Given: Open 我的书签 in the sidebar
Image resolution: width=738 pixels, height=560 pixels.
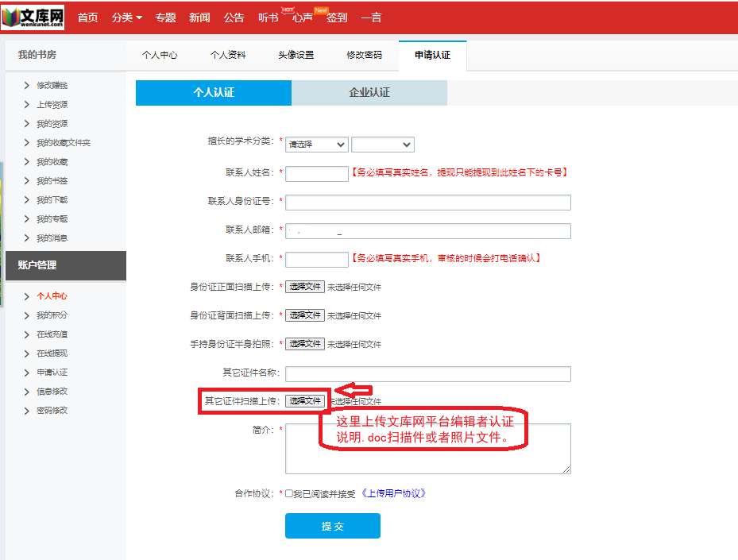Looking at the screenshot, I should 52,180.
